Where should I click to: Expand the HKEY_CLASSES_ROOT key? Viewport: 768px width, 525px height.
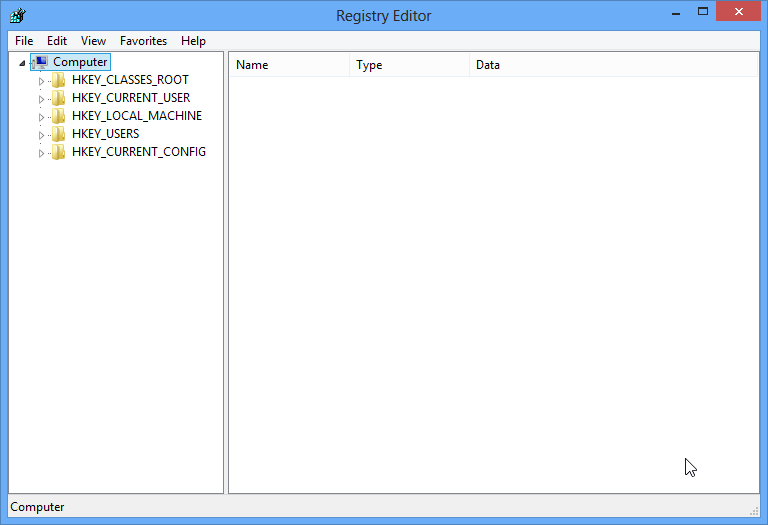point(42,81)
